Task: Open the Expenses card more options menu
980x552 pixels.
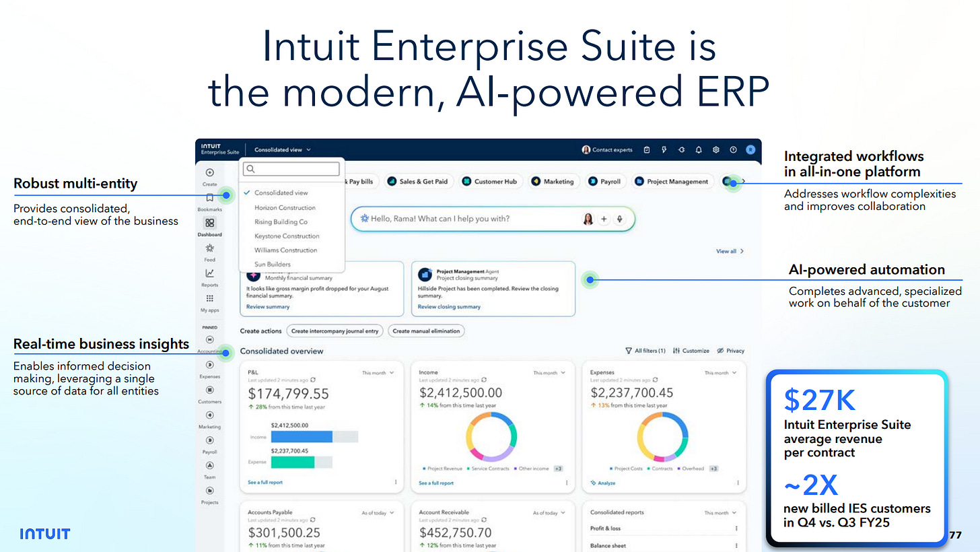Action: click(738, 483)
